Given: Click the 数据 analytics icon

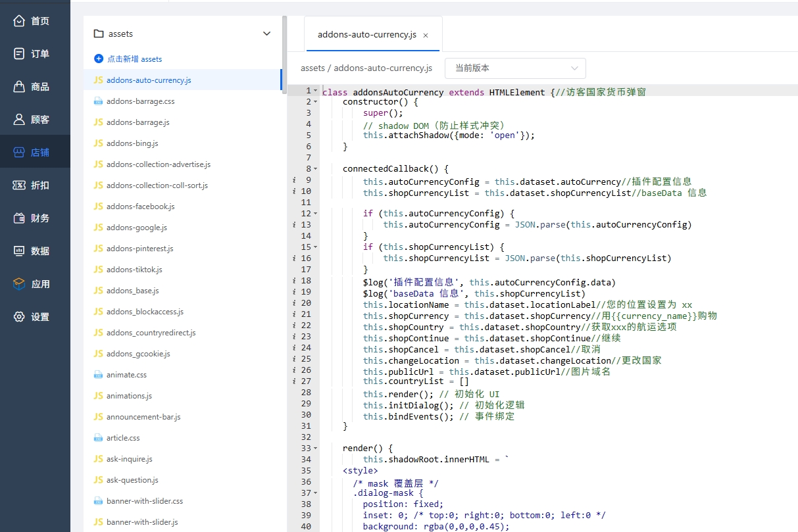Looking at the screenshot, I should click(x=20, y=251).
